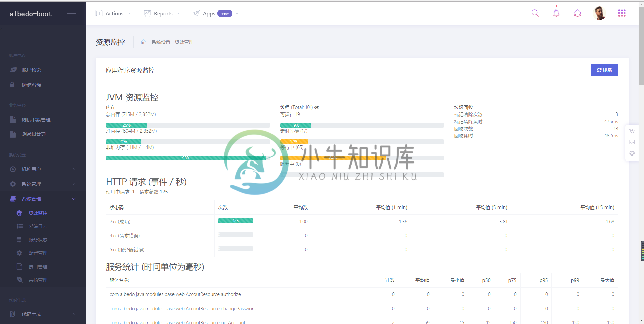Expand the 机构用户 sidebar menu
This screenshot has width=644, height=324.
(x=43, y=169)
